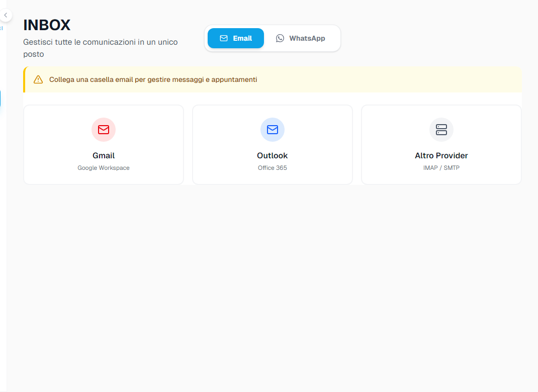Open Altro Provider IMAP/SMTP setup
The width and height of the screenshot is (538, 392).
pos(441,144)
